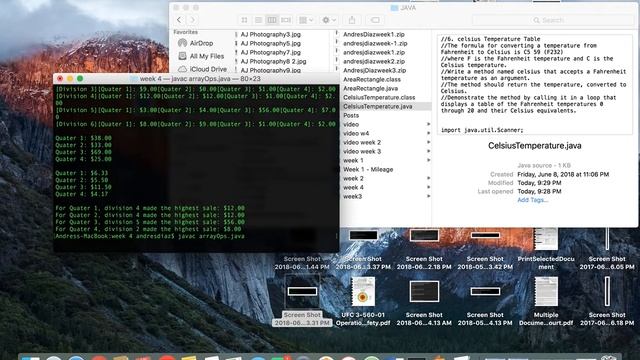Select andresjdiazweek-1.zip in file list

(x=375, y=43)
